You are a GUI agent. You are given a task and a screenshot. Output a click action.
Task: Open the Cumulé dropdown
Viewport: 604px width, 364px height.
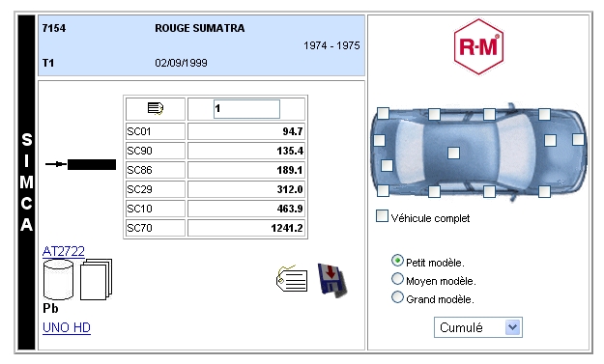tap(478, 327)
